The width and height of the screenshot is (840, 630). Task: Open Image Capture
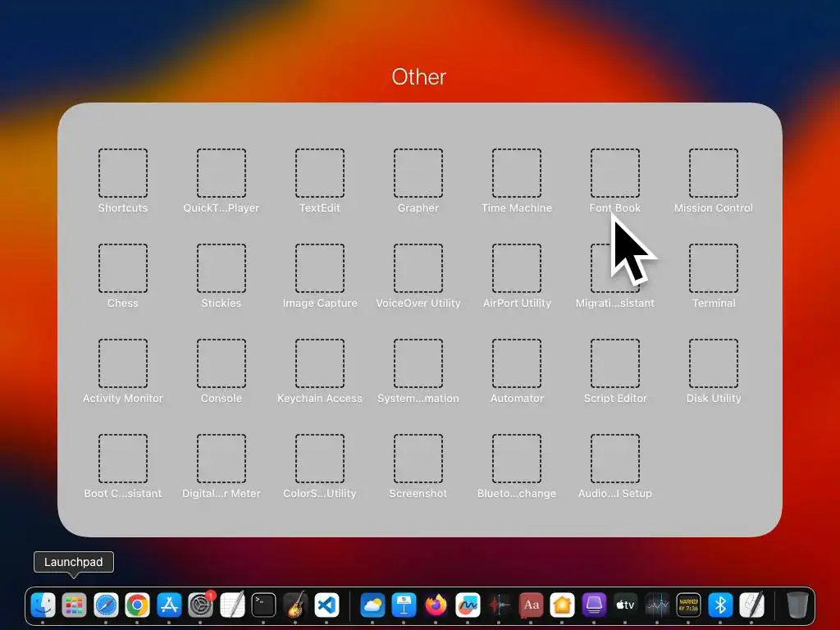click(x=320, y=268)
